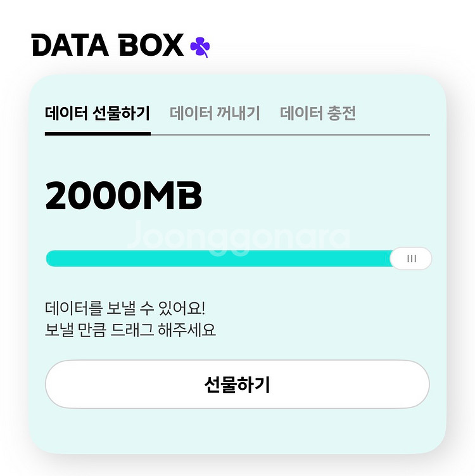Click the purple clover icon
The height and width of the screenshot is (476, 475).
200,46
